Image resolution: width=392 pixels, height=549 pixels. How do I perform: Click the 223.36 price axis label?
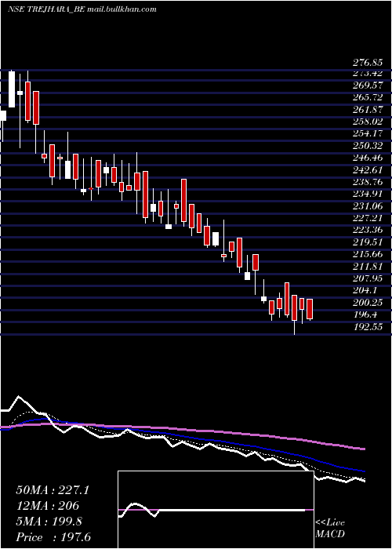click(x=368, y=230)
